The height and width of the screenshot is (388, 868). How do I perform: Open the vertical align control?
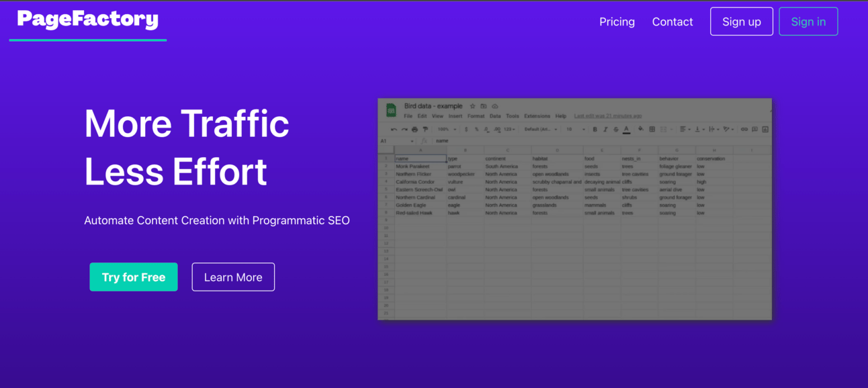tap(699, 130)
